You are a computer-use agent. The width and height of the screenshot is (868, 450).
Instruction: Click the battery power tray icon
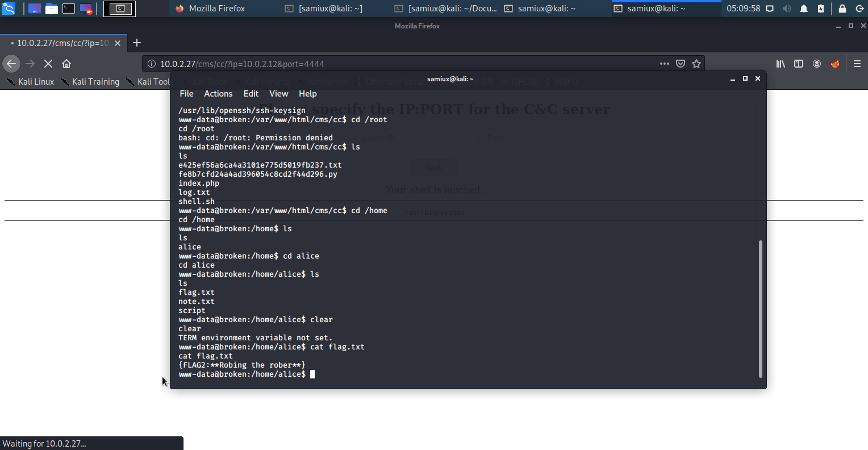coord(821,9)
